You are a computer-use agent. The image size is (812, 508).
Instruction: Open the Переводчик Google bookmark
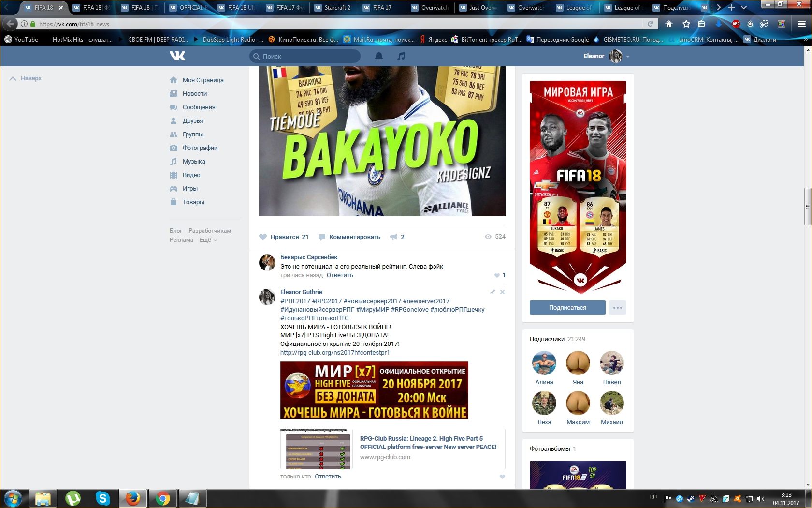[x=558, y=40]
